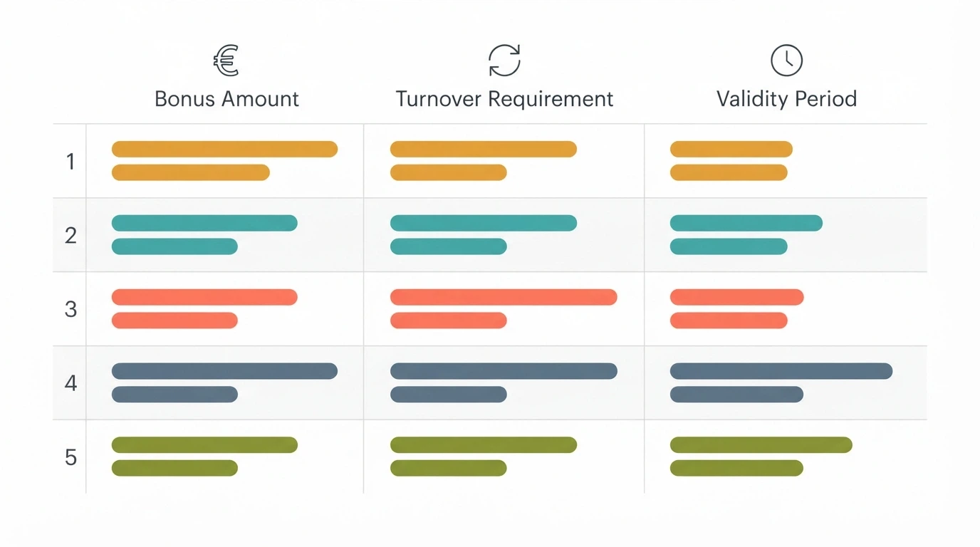Click the circular refresh arrows icon

(x=504, y=61)
